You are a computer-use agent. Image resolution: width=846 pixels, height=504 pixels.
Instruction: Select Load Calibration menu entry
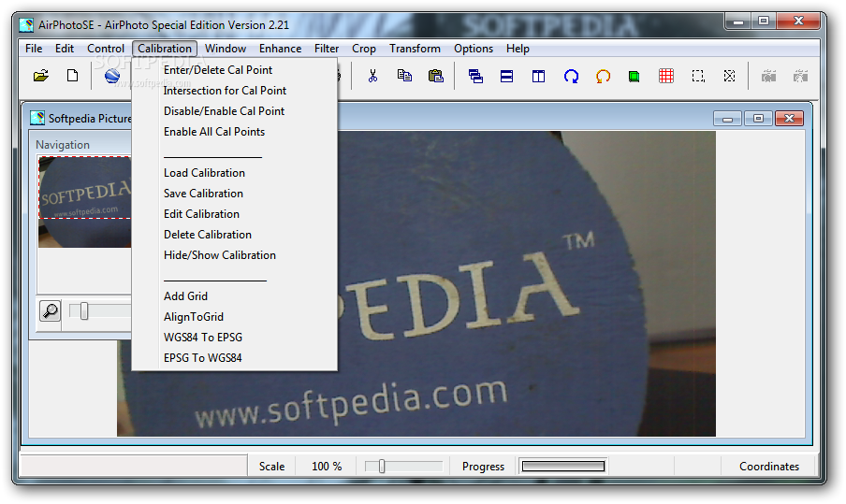point(235,173)
